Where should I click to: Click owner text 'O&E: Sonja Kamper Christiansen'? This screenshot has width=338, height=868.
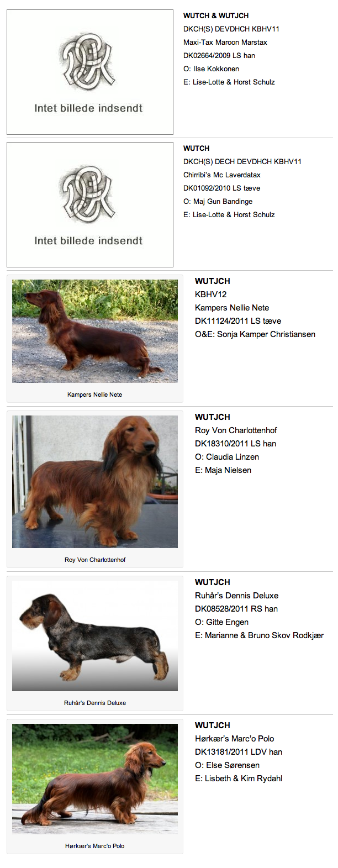(x=255, y=334)
